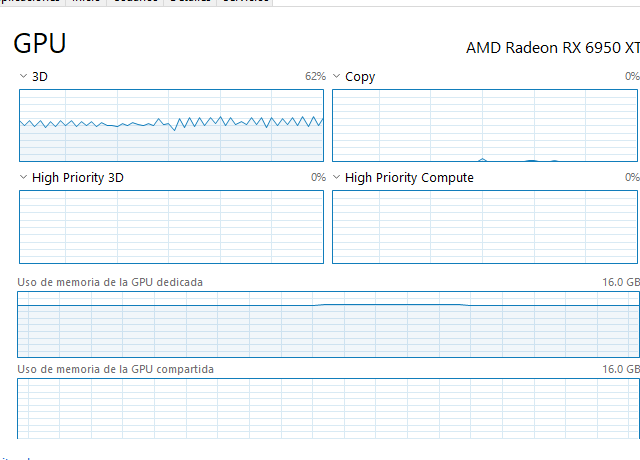Image resolution: width=640 pixels, height=460 pixels.
Task: Click the 16.0 GB dedicated memory limit
Action: tap(619, 282)
